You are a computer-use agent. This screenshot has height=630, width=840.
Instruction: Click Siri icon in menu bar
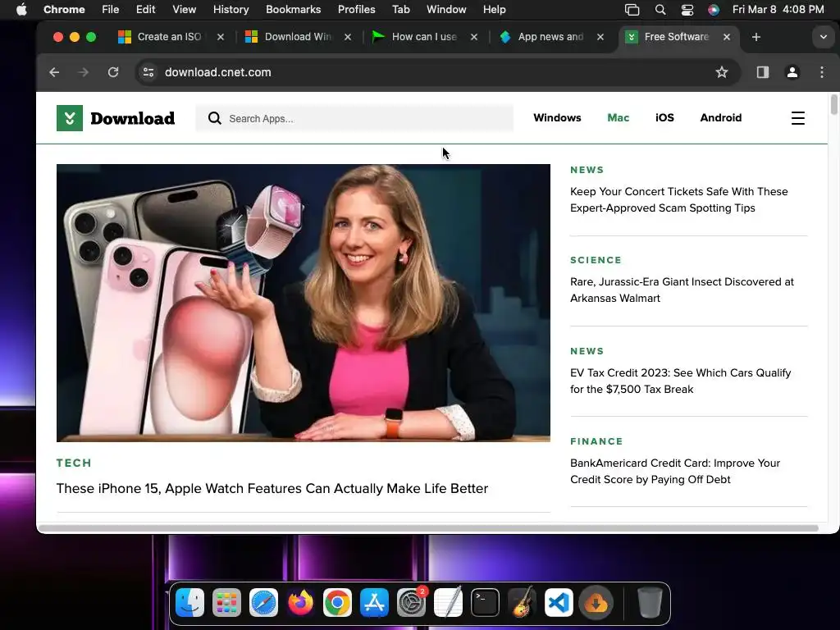pos(714,10)
